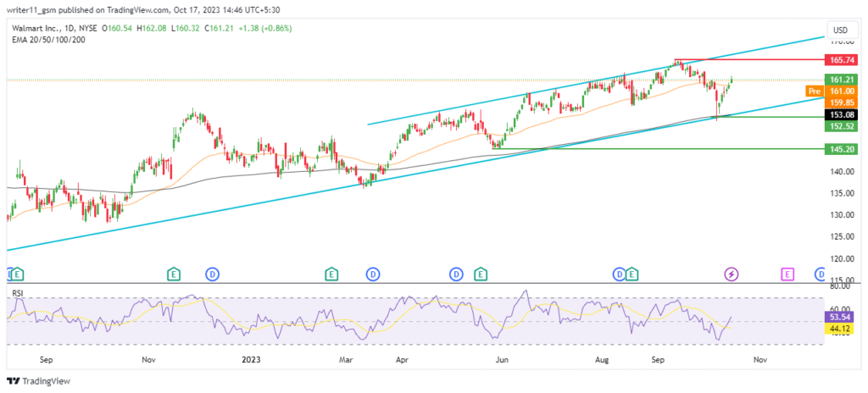868x393 pixels.
Task: Open the dividend D marker before 2023 label
Action: click(x=212, y=274)
